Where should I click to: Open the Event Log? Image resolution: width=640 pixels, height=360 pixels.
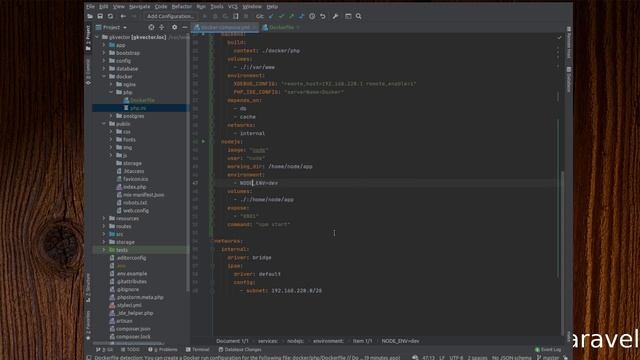pyautogui.click(x=548, y=350)
